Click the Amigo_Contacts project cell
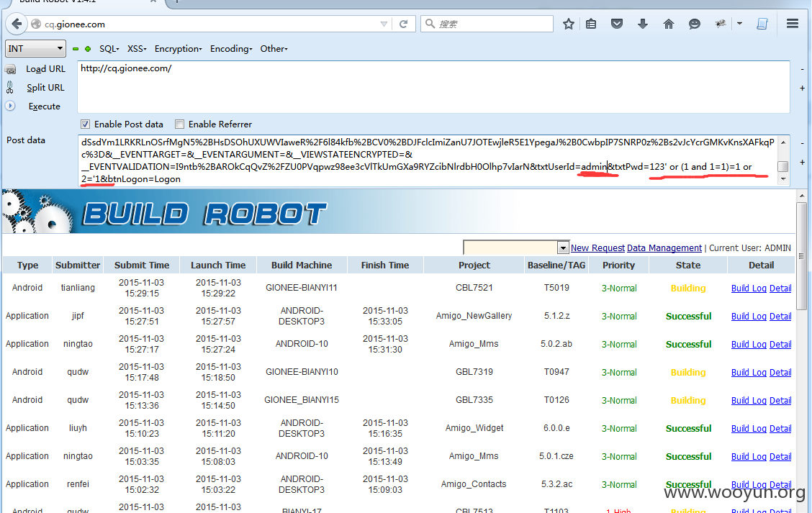 coord(474,484)
